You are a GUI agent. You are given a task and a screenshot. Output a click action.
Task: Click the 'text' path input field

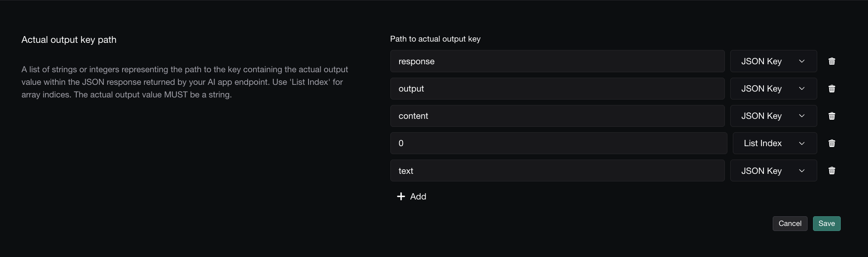pyautogui.click(x=557, y=170)
